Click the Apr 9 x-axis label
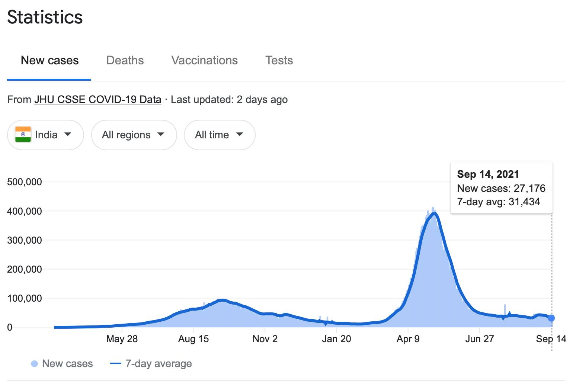This screenshot has height=392, width=576. pos(408,339)
